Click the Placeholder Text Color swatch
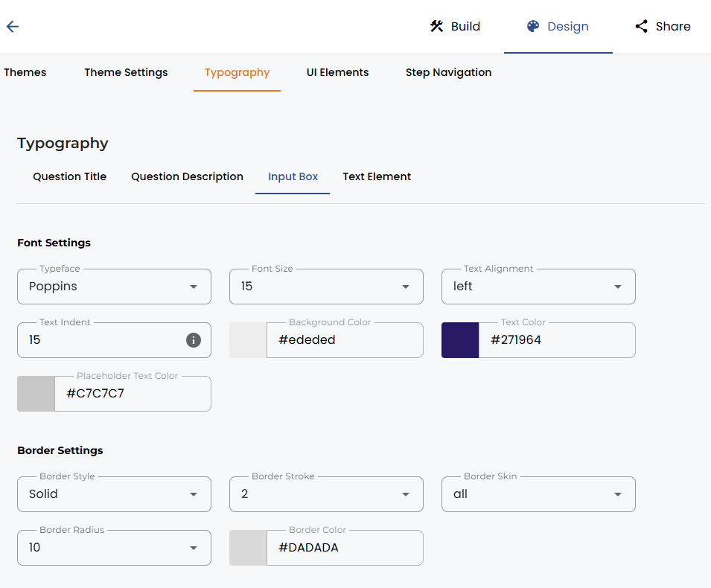 (36, 394)
